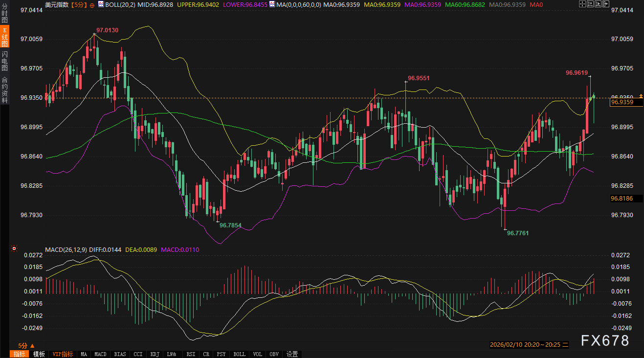Toggle the MACD indicator at the bottom bar

click(x=100, y=354)
